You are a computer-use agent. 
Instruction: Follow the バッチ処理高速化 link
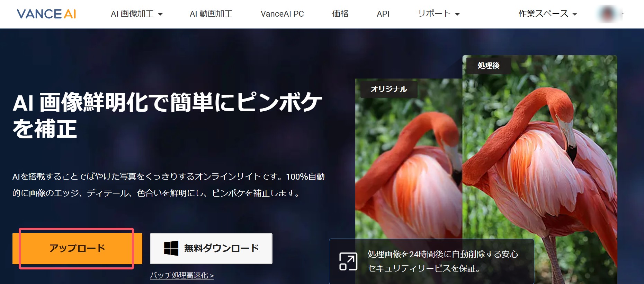point(182,275)
